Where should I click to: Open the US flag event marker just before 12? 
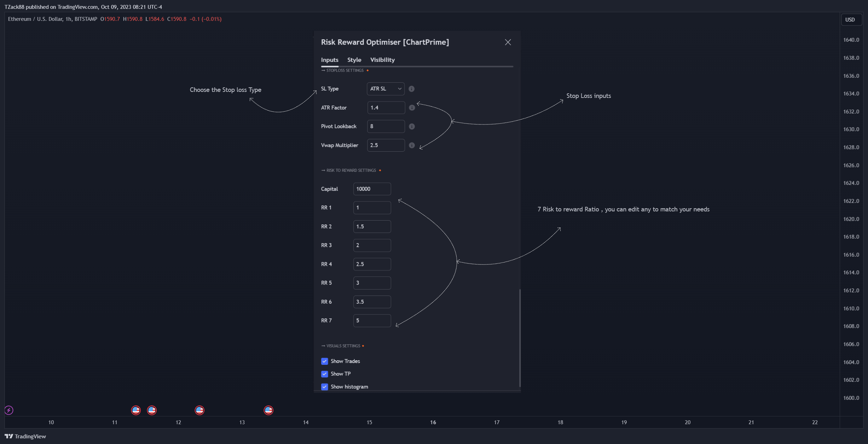click(x=152, y=410)
